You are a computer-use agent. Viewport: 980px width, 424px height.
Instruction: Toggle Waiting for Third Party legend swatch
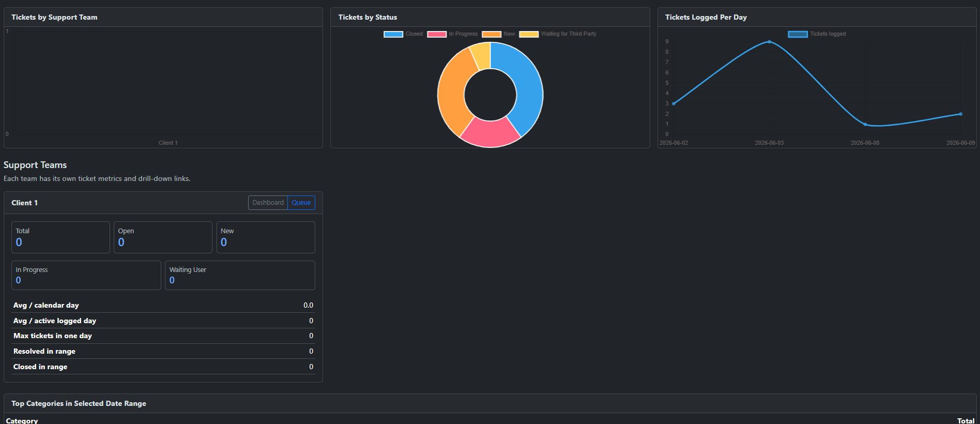click(529, 34)
